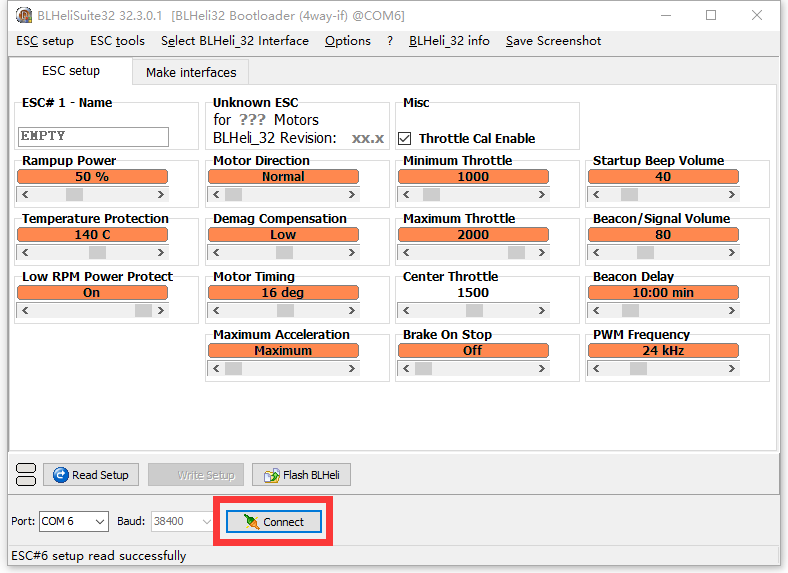Click left arrow of Temperature Protection slider
The height and width of the screenshot is (573, 788).
[x=25, y=252]
